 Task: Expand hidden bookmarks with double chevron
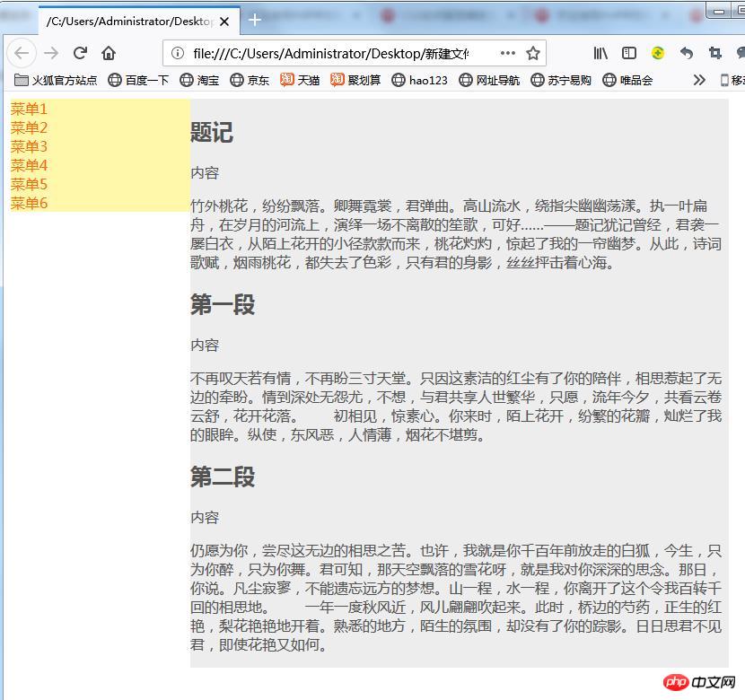pos(699,80)
